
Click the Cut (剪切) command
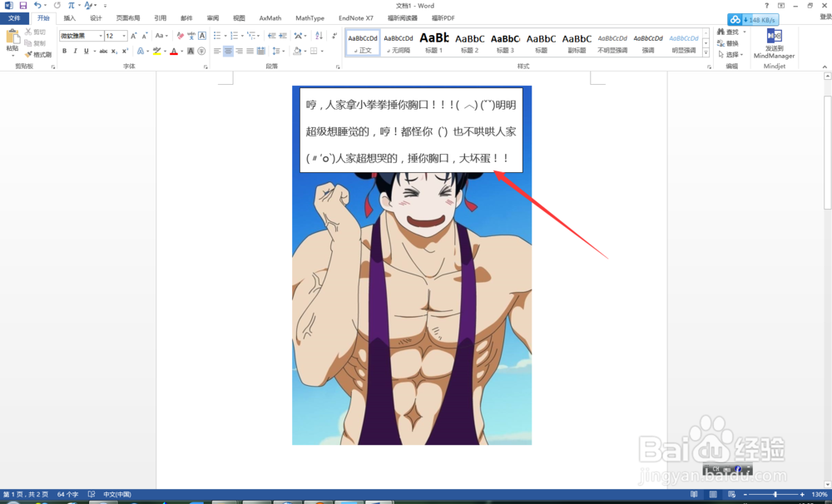[36, 32]
